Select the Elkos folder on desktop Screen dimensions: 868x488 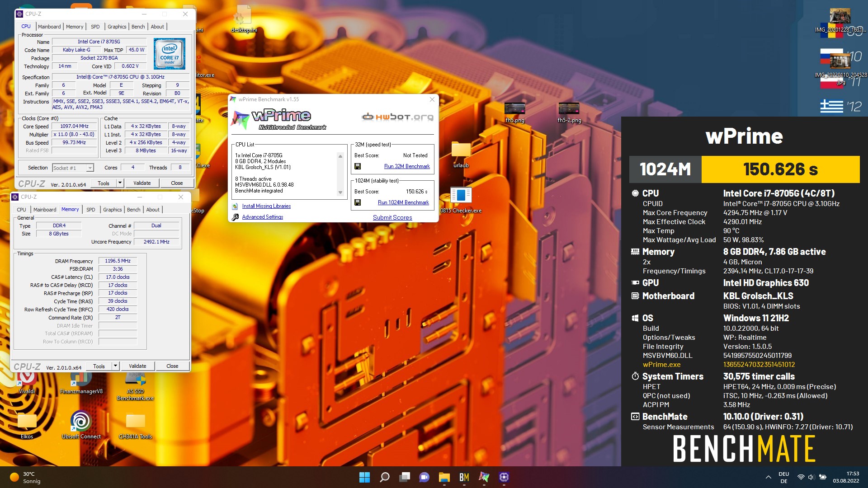[27, 425]
